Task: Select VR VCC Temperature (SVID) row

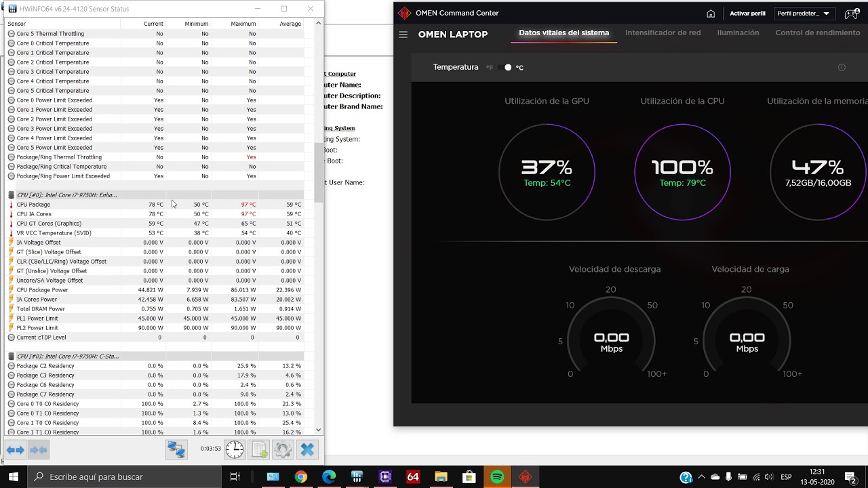Action: [155, 233]
